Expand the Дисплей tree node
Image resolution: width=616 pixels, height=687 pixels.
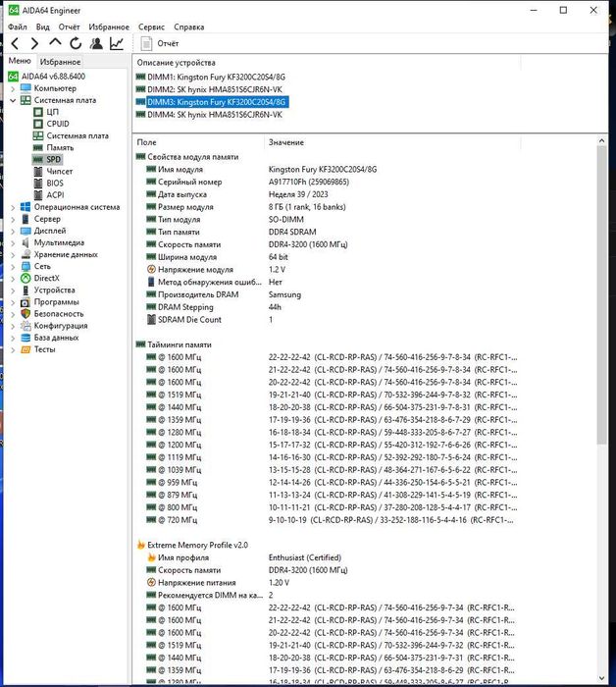[13, 231]
